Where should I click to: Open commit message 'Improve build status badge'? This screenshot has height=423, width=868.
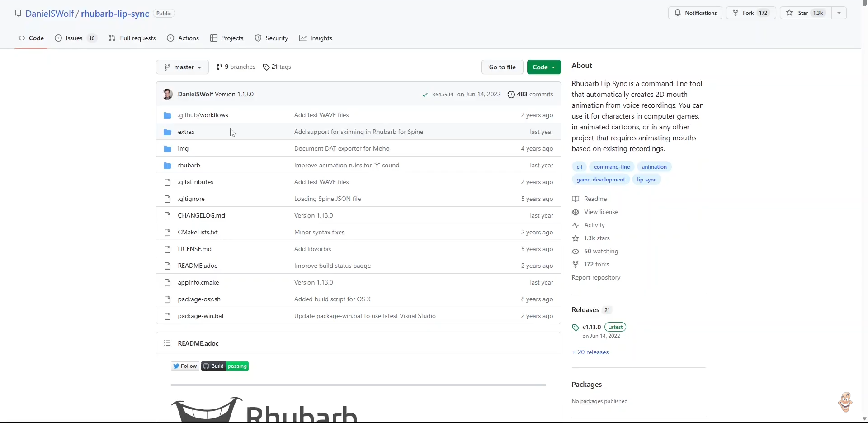click(332, 266)
